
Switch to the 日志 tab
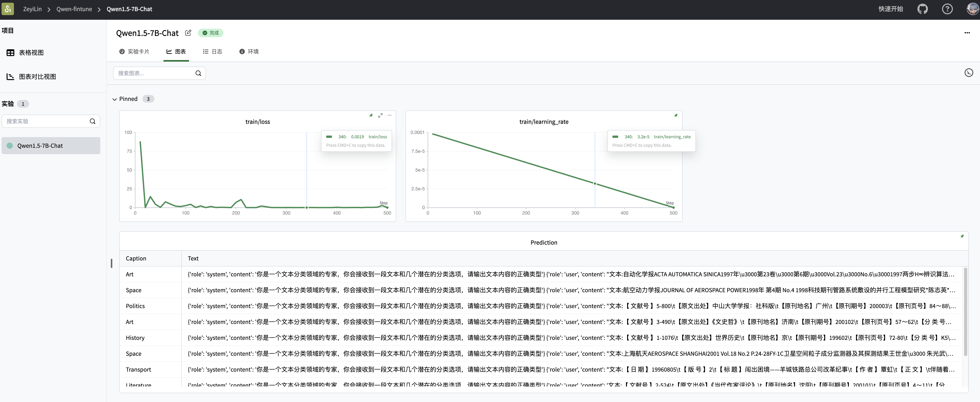[213, 52]
